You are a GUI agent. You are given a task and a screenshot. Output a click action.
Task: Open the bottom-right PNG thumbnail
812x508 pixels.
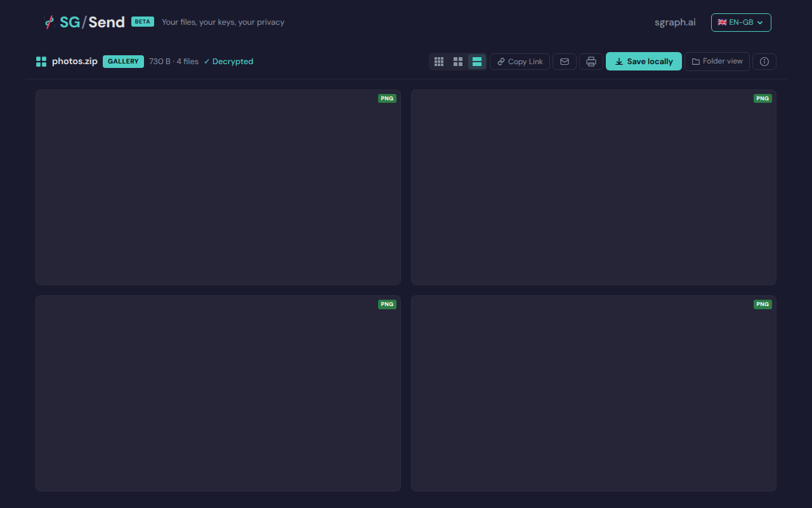coord(594,393)
